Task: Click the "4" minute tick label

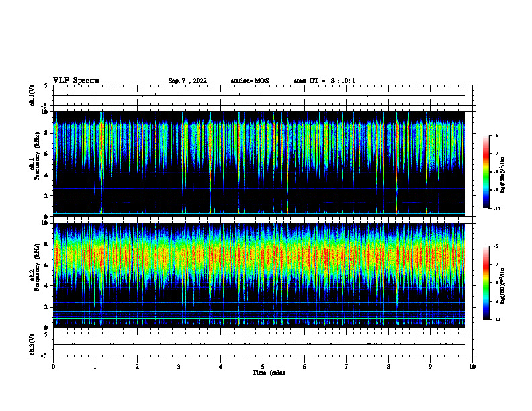Action: point(220,367)
